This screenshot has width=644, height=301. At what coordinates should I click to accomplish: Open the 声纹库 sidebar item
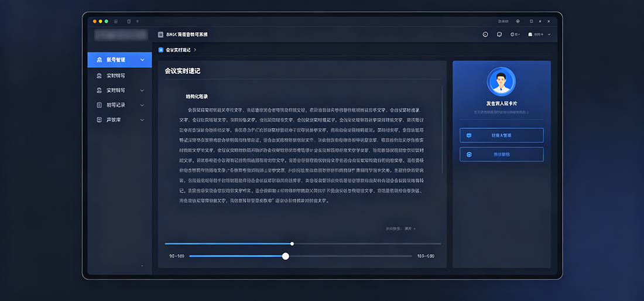tap(119, 120)
